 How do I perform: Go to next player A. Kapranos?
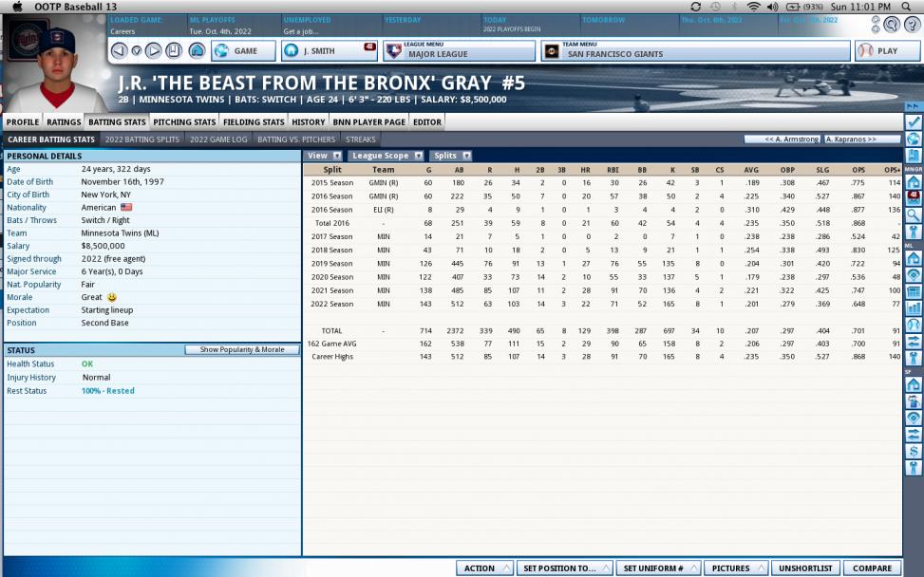pos(862,140)
